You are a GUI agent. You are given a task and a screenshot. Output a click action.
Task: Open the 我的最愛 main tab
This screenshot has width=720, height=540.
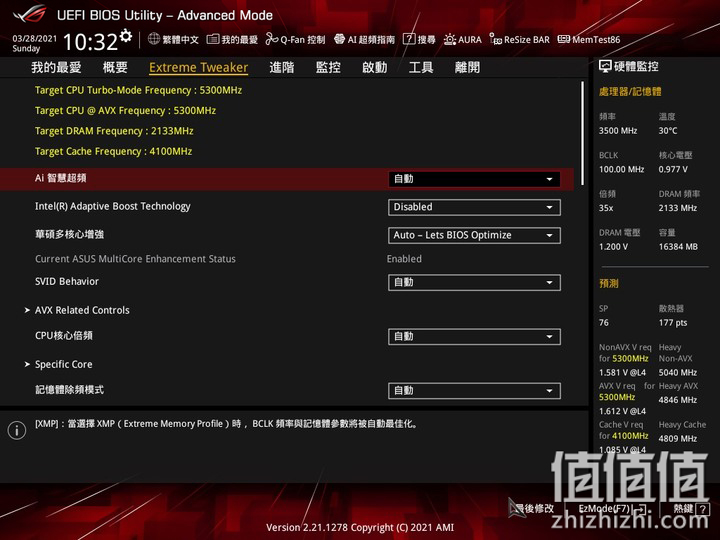coord(56,68)
